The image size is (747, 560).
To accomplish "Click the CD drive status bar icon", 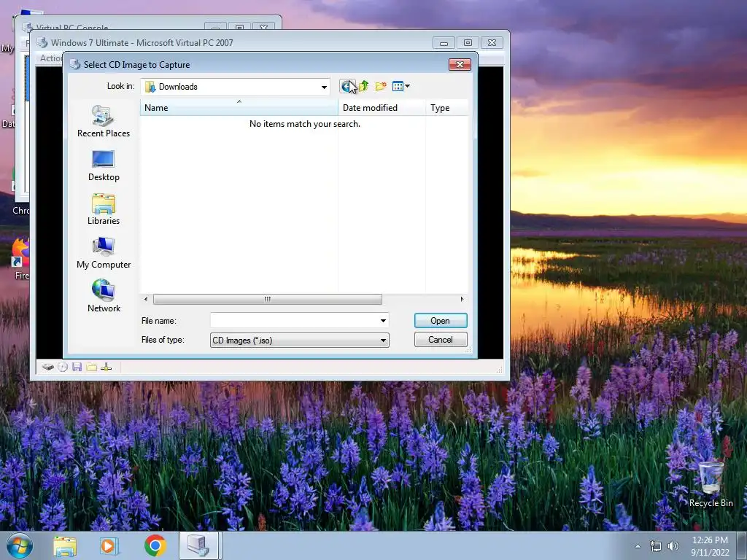I will point(63,367).
